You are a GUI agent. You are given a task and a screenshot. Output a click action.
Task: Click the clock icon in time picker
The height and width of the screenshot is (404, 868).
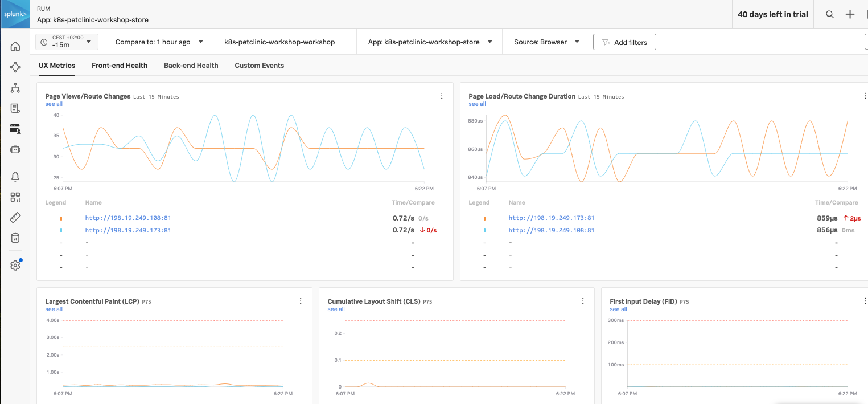(x=44, y=42)
